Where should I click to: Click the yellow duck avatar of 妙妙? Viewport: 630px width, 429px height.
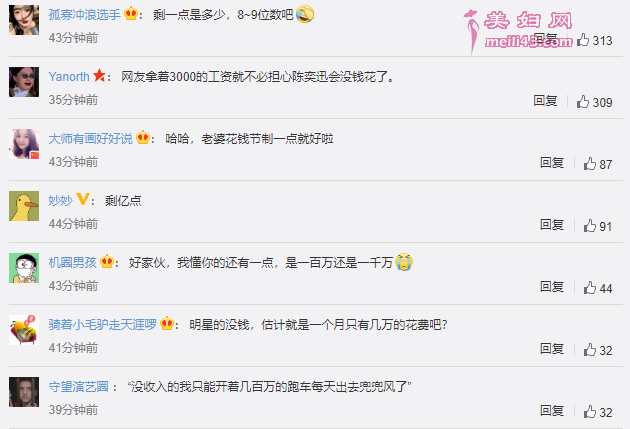coord(24,206)
